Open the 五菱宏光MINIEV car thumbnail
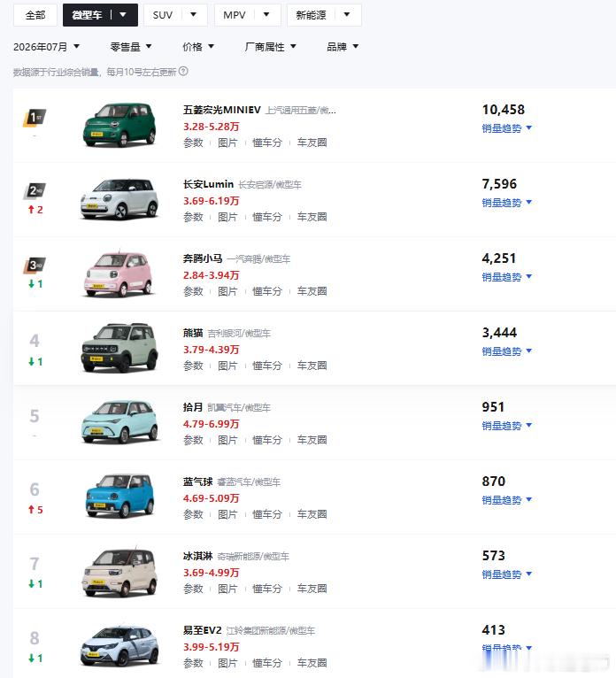The width and height of the screenshot is (616, 678). (x=119, y=125)
